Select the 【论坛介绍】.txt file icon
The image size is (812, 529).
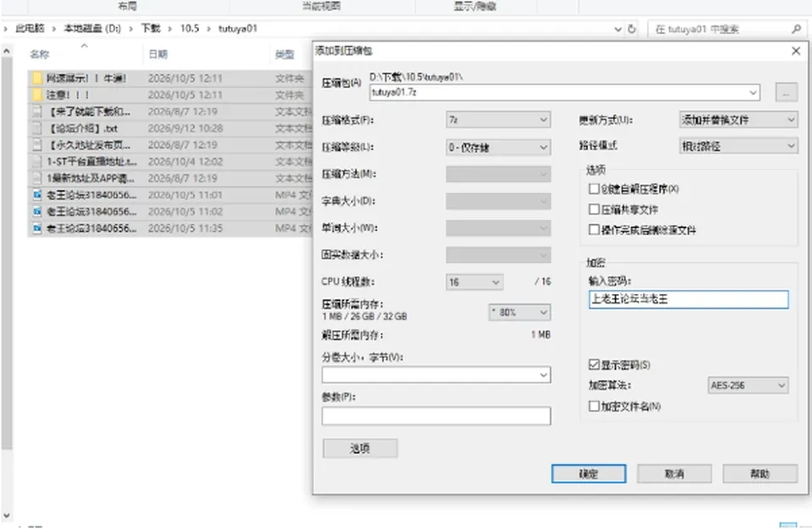point(36,128)
